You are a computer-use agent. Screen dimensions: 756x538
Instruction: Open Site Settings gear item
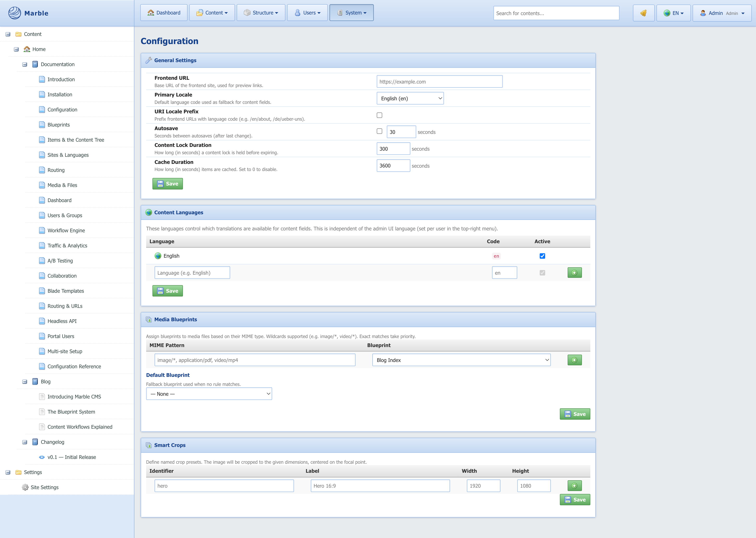(x=44, y=487)
